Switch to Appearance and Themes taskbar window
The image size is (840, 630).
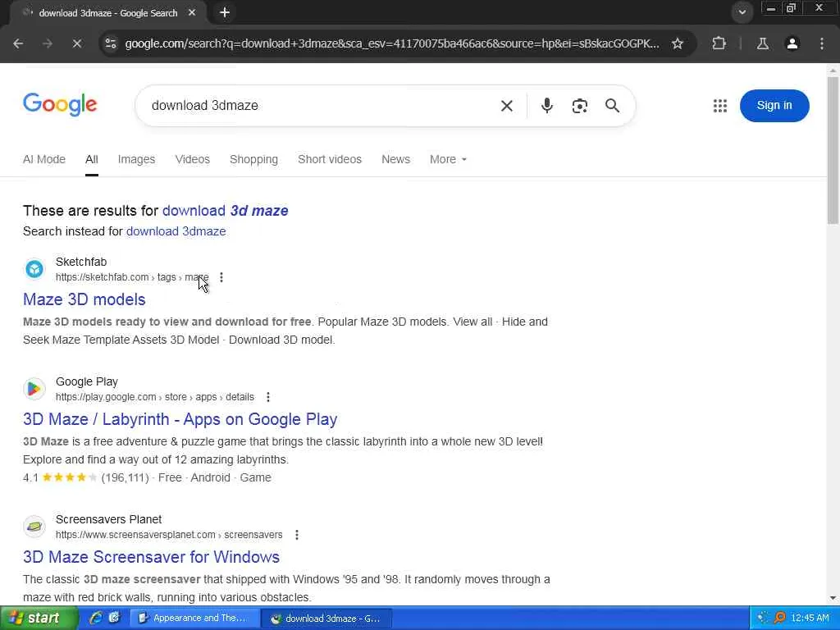[194, 618]
